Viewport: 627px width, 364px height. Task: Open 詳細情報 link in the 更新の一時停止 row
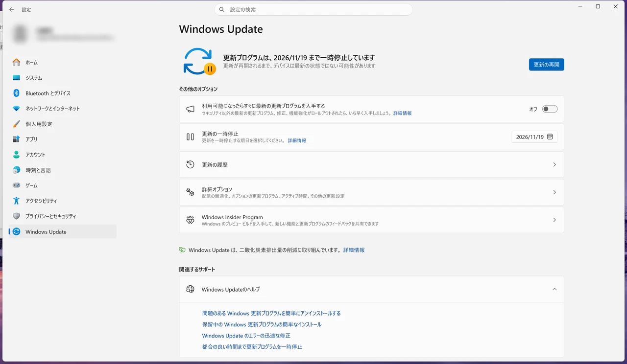tap(297, 140)
